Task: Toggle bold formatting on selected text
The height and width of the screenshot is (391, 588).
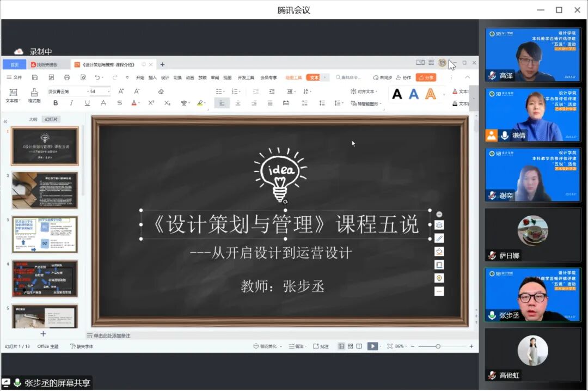Action: 56,102
